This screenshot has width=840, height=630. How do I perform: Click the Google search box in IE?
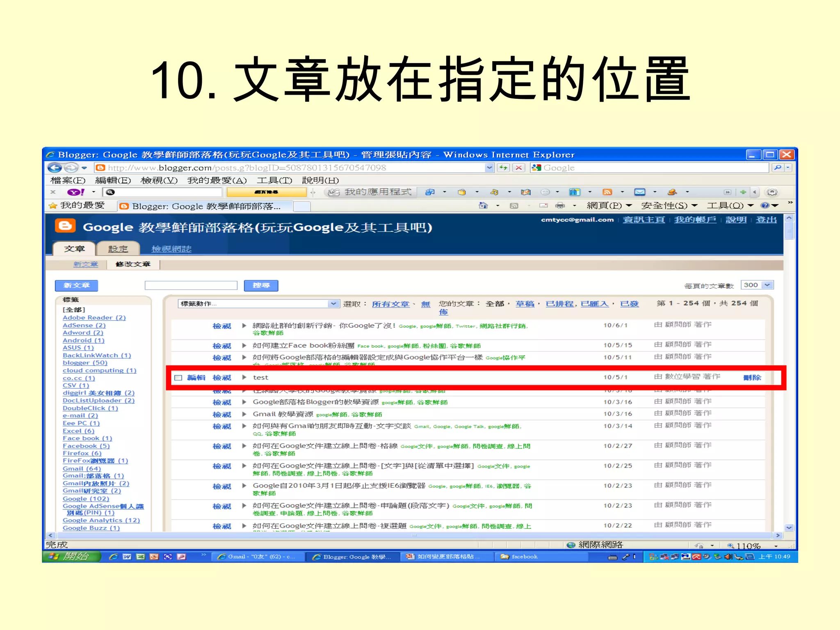pos(649,168)
